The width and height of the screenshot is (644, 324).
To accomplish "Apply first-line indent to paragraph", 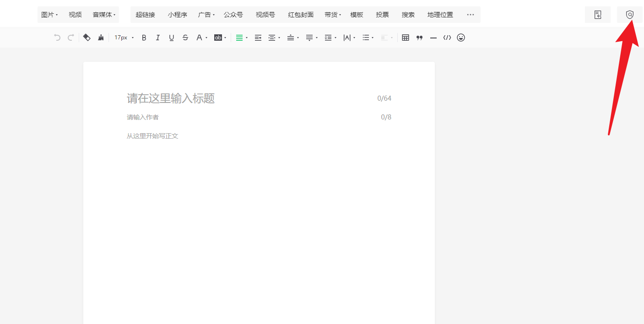I will point(258,38).
